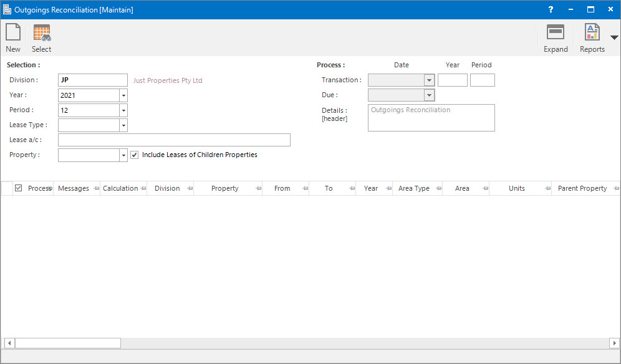Click the Division input field
Viewport: 621px width, 364px height.
93,80
